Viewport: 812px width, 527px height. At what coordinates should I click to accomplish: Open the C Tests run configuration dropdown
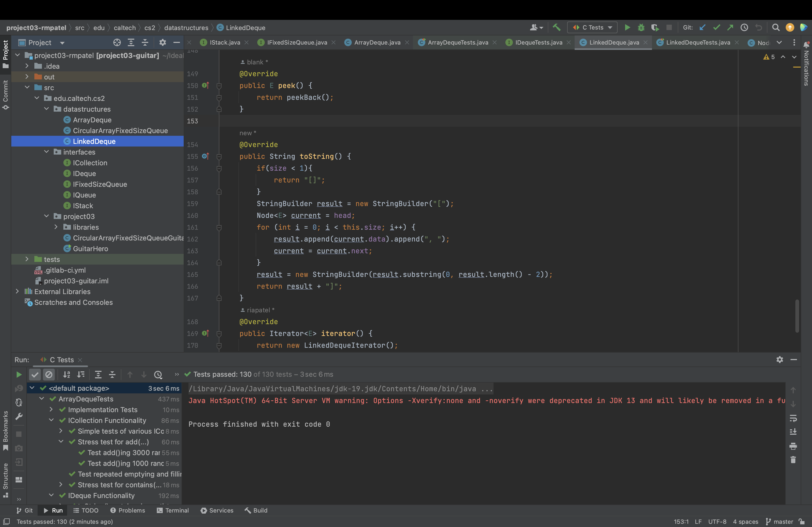click(x=592, y=27)
